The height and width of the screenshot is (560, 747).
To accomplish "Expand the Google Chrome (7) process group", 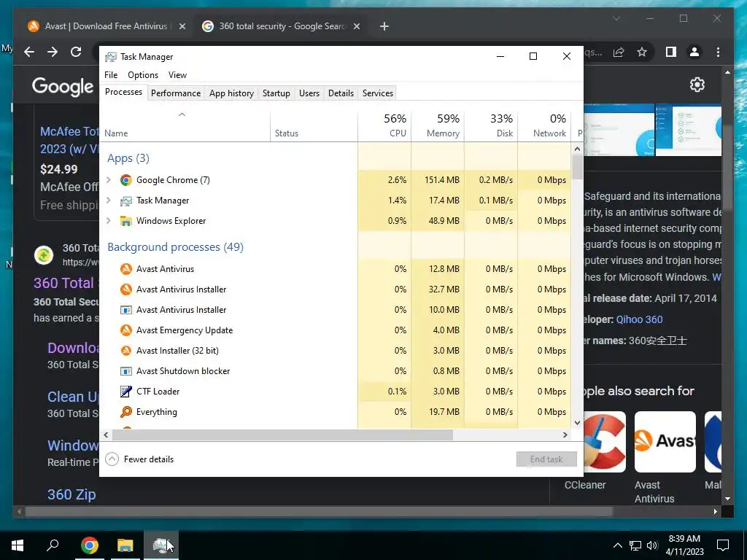I will click(109, 180).
